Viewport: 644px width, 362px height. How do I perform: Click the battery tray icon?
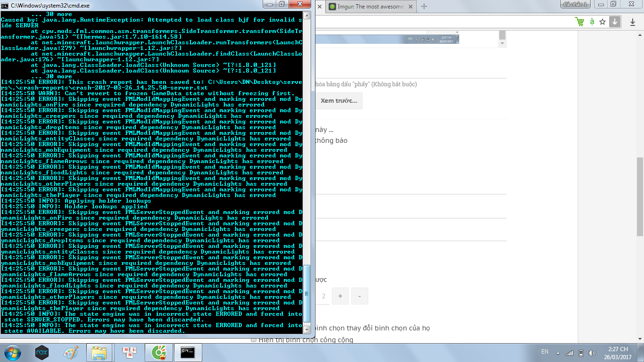click(x=581, y=353)
